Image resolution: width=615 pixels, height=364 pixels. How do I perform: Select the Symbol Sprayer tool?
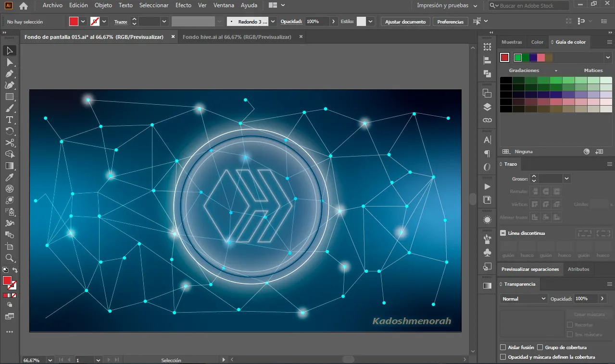coord(10,212)
